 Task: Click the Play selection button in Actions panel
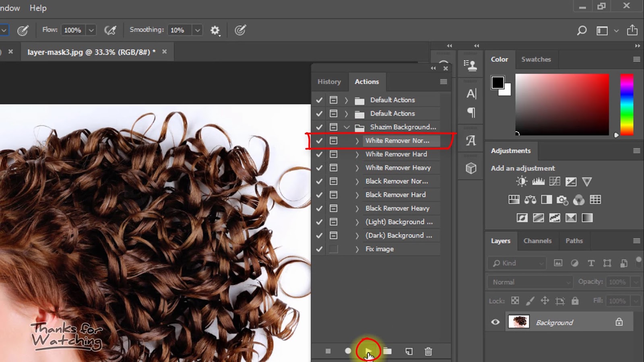[368, 351]
